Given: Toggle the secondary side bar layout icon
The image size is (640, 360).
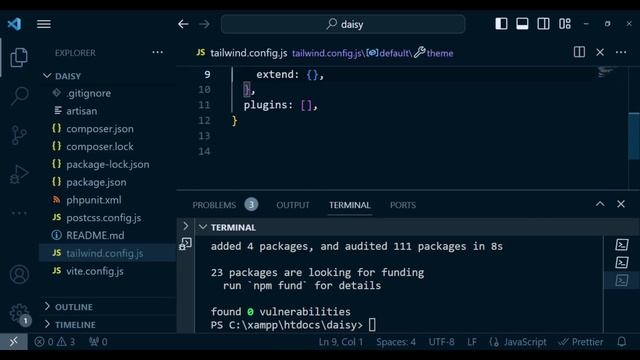Looking at the screenshot, I should [x=544, y=24].
